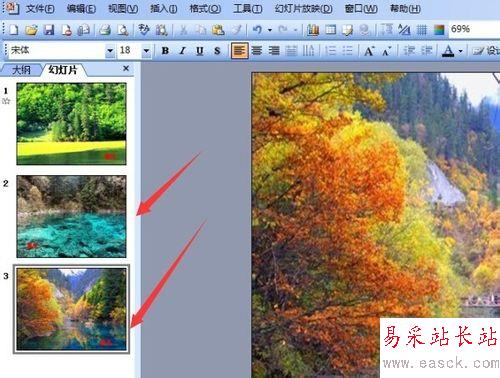Image resolution: width=500 pixels, height=378 pixels.
Task: Redo the last undone action
Action: (x=283, y=30)
